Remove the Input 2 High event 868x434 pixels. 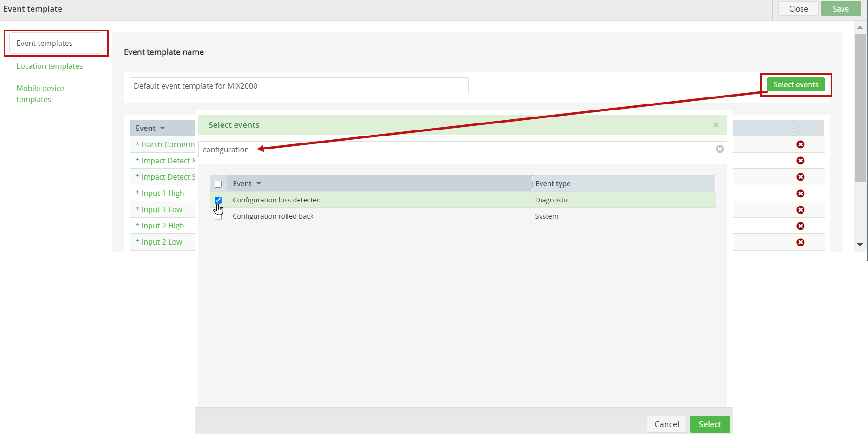click(800, 226)
